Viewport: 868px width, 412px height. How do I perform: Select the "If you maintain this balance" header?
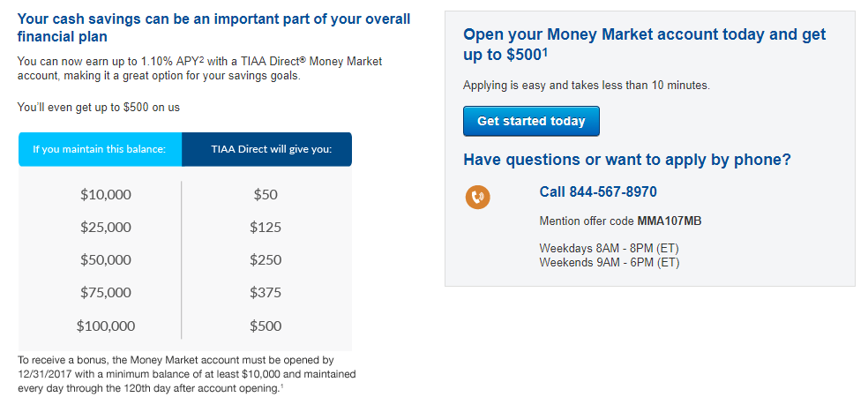[x=100, y=149]
